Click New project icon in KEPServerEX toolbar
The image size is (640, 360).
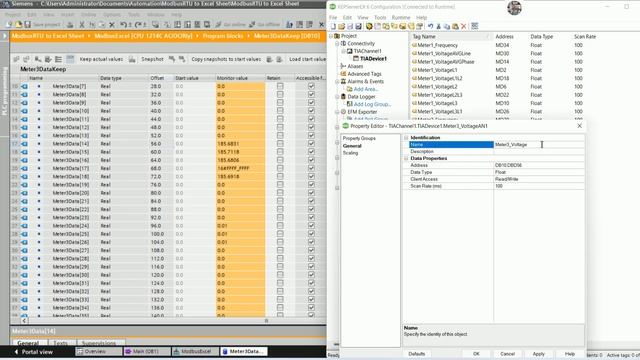pos(333,27)
